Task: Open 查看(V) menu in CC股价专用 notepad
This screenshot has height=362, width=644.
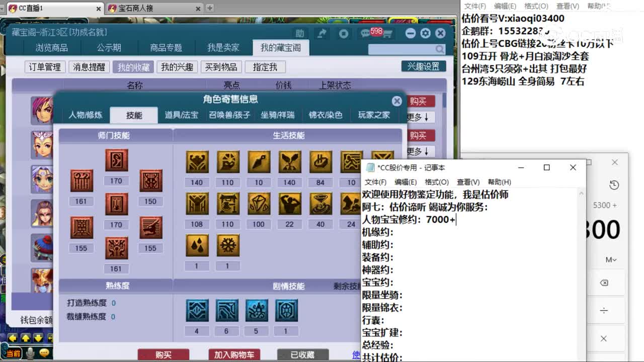Action: point(468,182)
